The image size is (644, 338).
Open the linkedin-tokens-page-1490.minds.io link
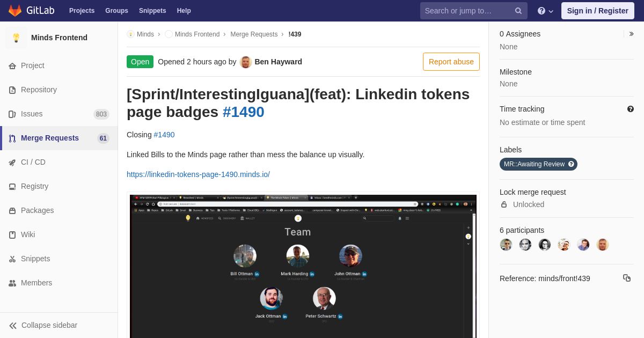(198, 174)
